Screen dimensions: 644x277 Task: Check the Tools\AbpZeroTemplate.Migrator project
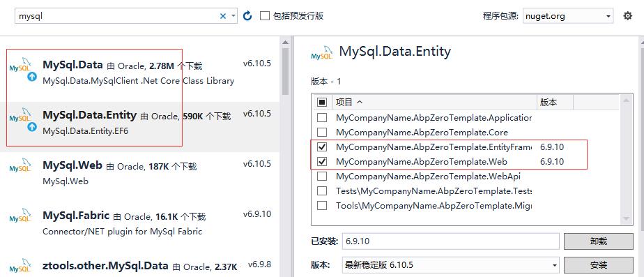[323, 206]
